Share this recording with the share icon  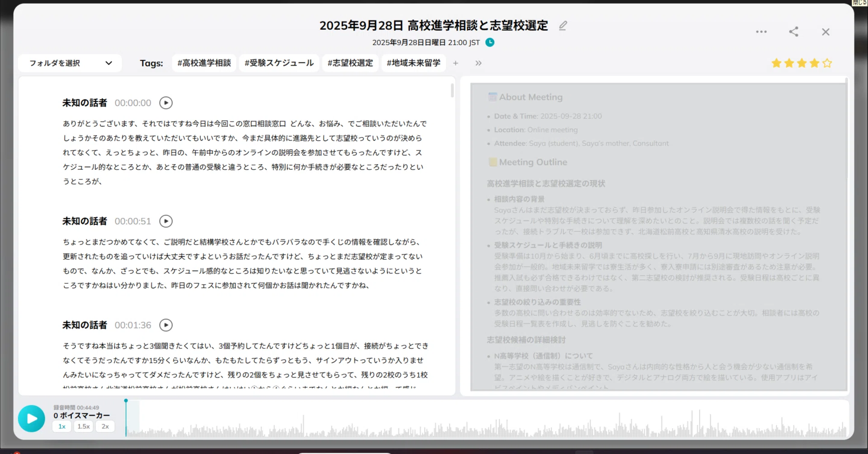pyautogui.click(x=793, y=32)
